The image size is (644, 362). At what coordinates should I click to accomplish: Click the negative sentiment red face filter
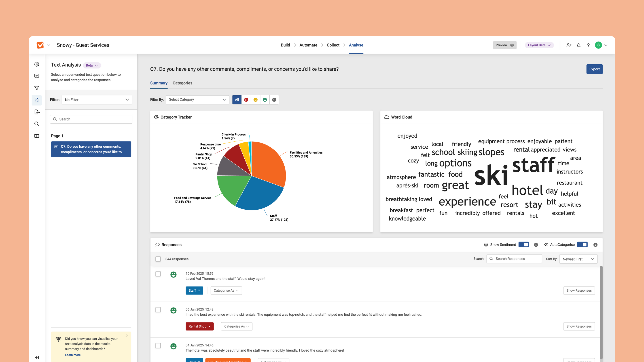(246, 100)
